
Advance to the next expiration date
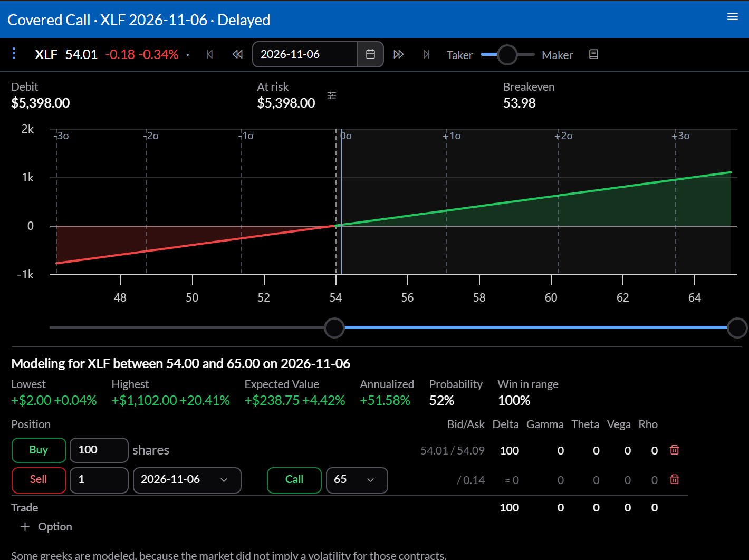pyautogui.click(x=399, y=54)
